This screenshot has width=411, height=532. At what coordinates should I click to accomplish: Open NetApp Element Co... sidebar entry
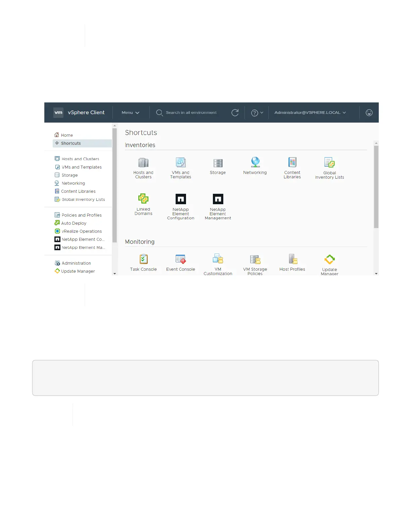point(80,239)
